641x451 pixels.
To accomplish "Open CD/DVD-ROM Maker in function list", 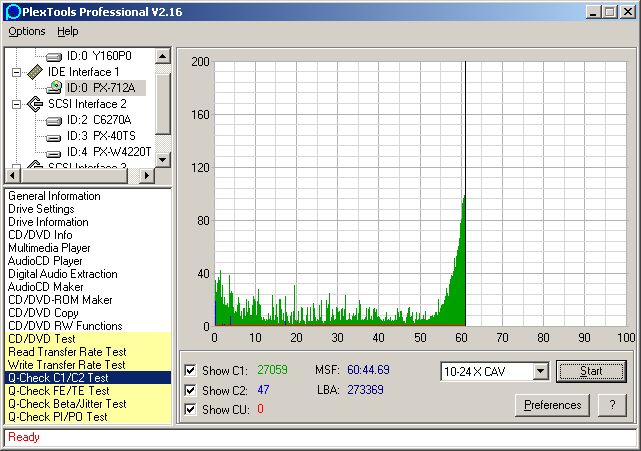I will click(x=60, y=300).
